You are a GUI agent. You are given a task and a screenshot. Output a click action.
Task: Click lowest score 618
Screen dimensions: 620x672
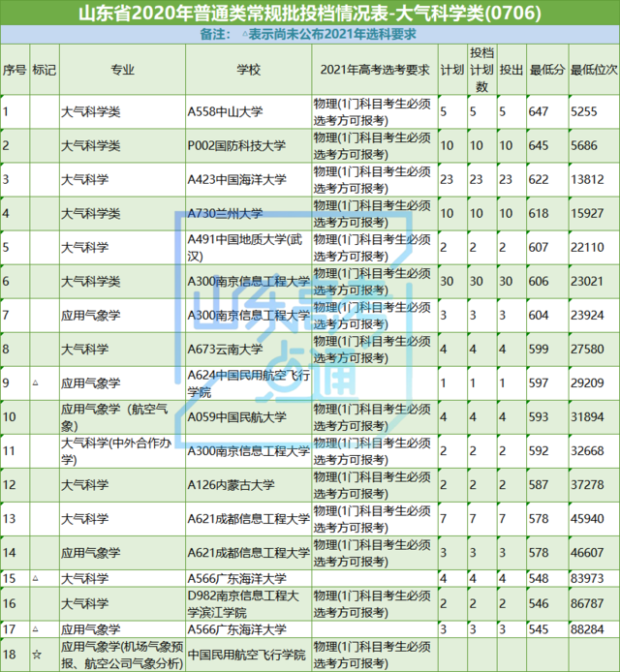coord(538,213)
